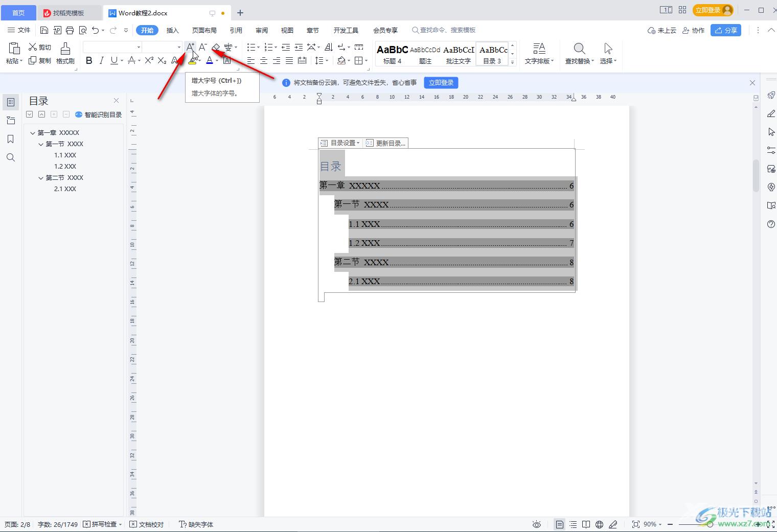This screenshot has width=777, height=532.
Task: Toggle underline formatting
Action: [x=114, y=60]
